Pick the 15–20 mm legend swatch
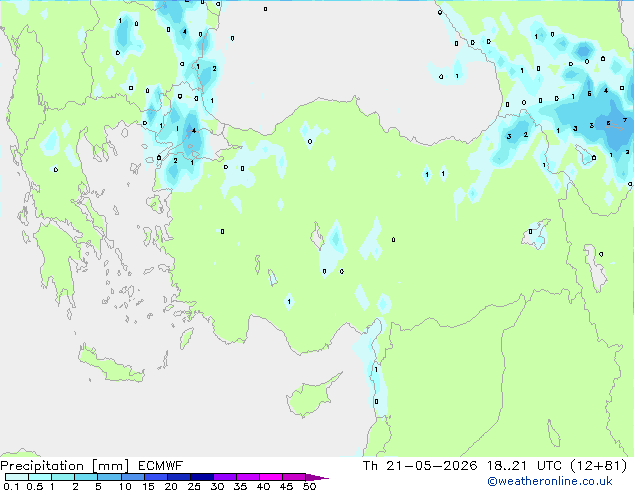634x490 pixels. 155,477
